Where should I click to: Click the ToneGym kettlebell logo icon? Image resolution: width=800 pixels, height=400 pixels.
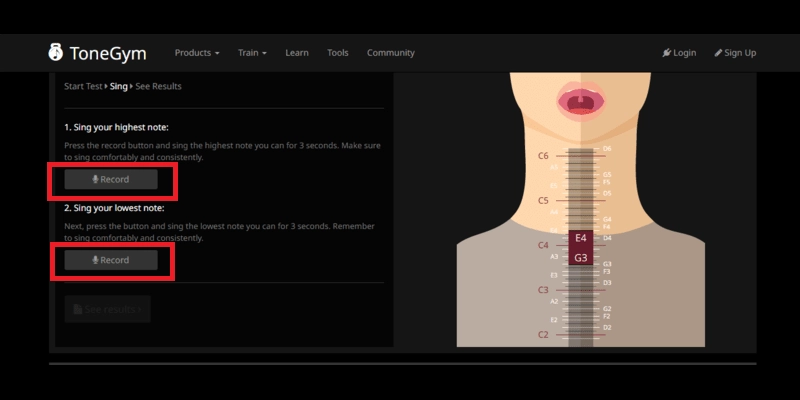click(56, 52)
